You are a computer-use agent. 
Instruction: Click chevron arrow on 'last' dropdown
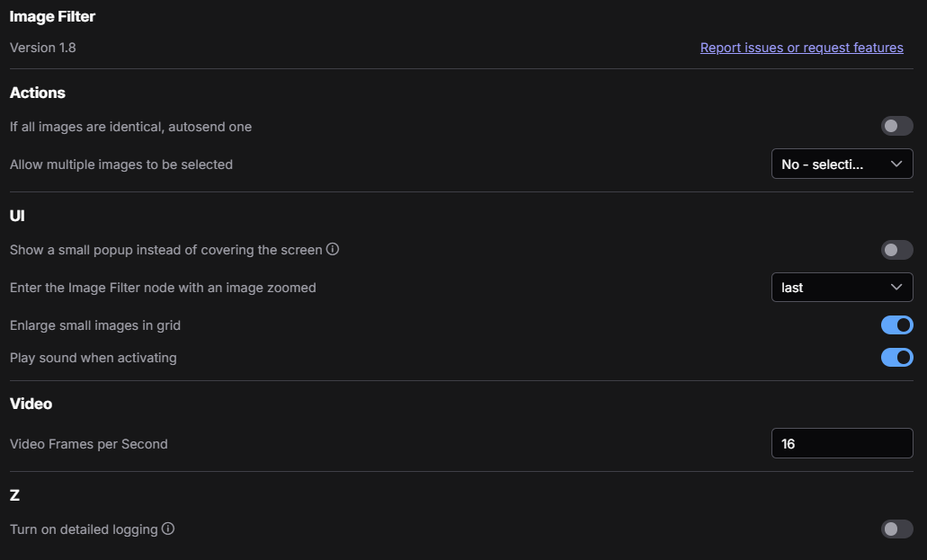896,287
